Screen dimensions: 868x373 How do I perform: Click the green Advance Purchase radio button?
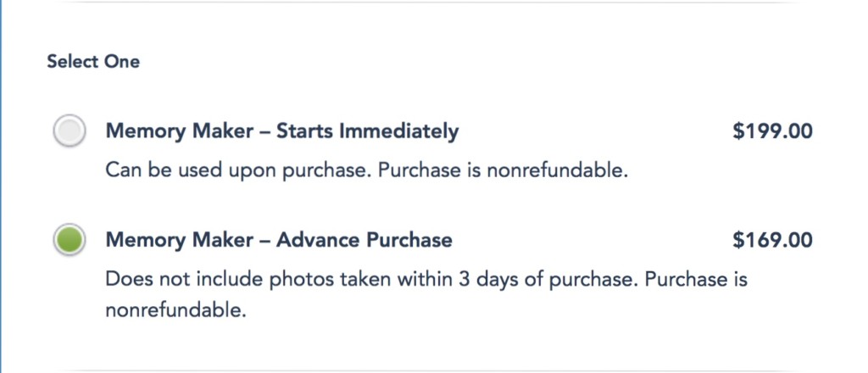click(70, 241)
